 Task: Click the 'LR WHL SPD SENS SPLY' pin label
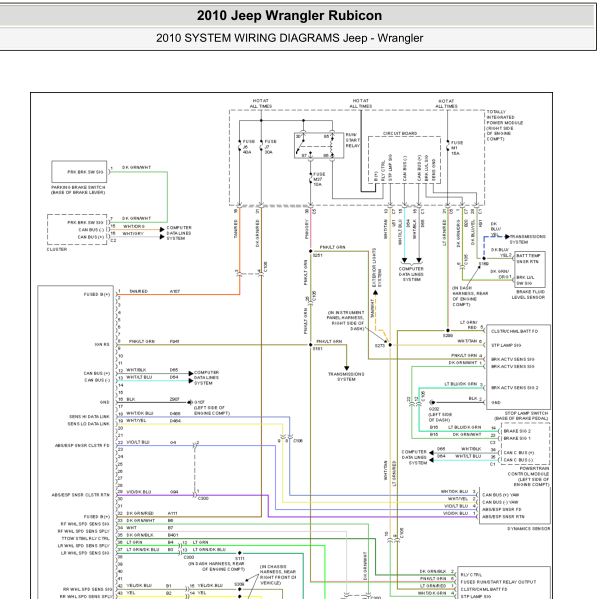point(84,546)
